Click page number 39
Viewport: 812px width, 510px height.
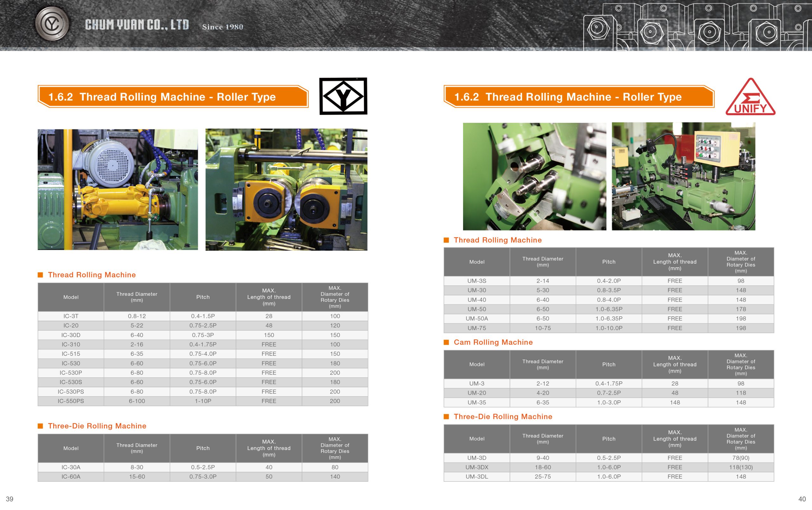(x=10, y=499)
